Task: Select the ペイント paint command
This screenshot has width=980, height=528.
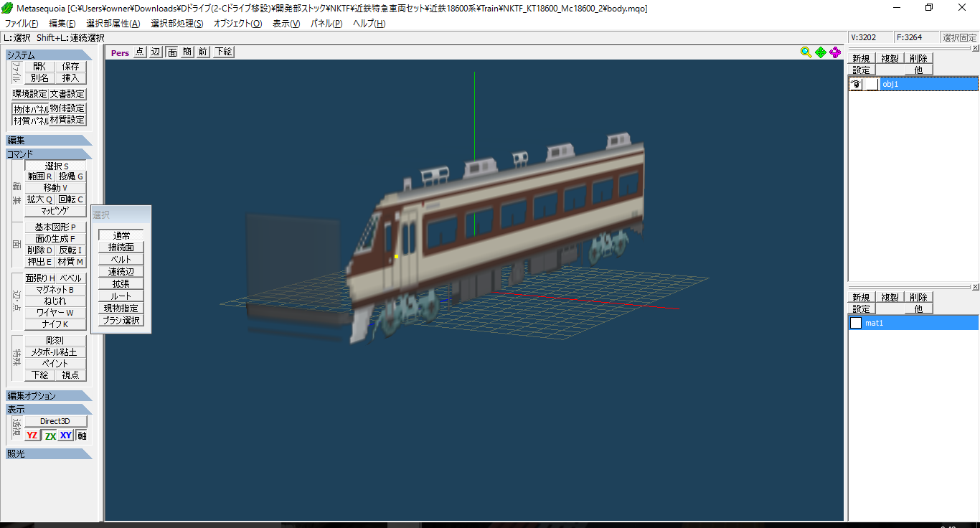Action: pyautogui.click(x=56, y=364)
